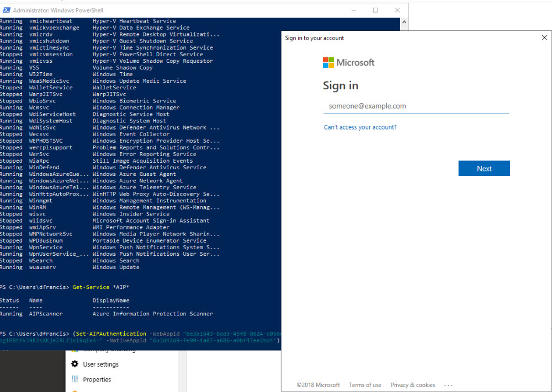Click the "AIPScanner" service name
The height and width of the screenshot is (392, 552).
coord(46,314)
